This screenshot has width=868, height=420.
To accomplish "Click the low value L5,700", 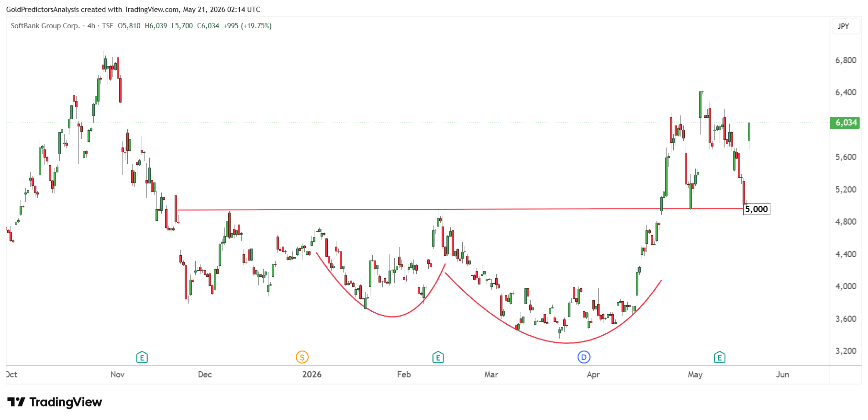I will pos(182,26).
